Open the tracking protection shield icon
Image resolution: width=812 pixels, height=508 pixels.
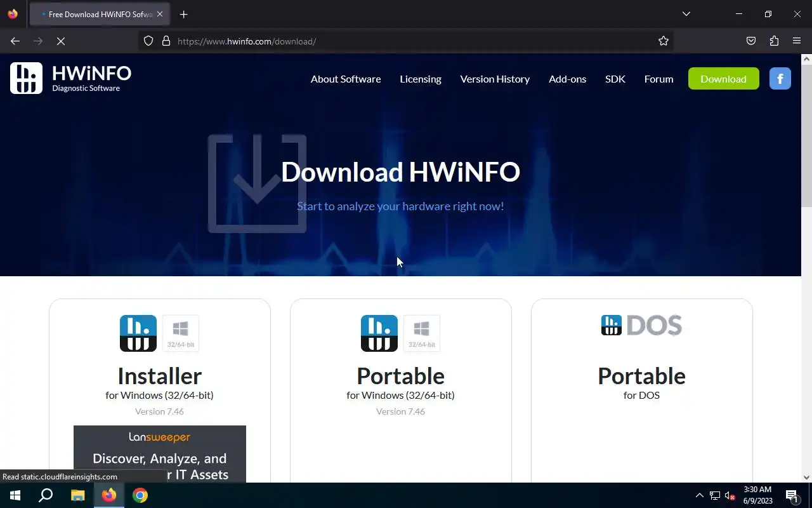pos(148,41)
